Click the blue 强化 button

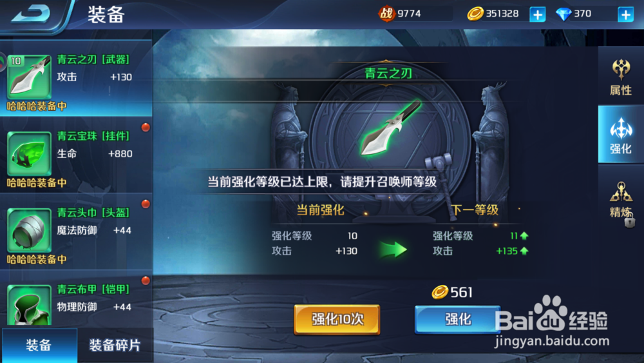click(457, 319)
